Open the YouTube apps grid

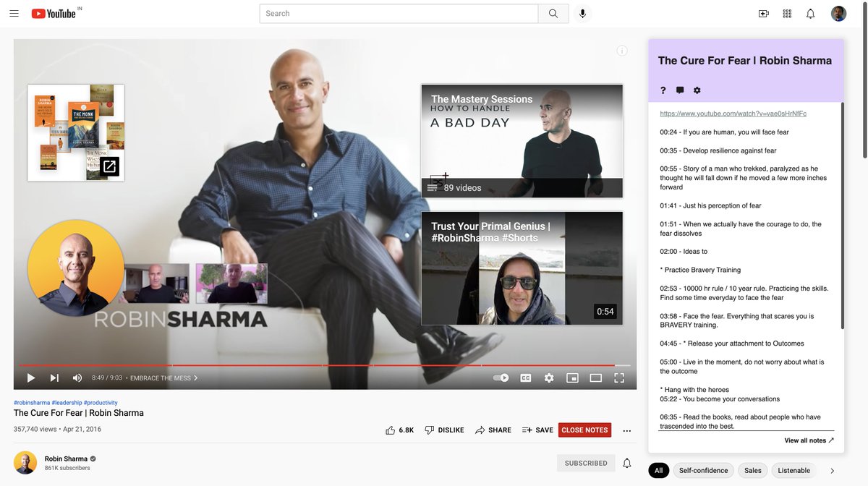[788, 14]
